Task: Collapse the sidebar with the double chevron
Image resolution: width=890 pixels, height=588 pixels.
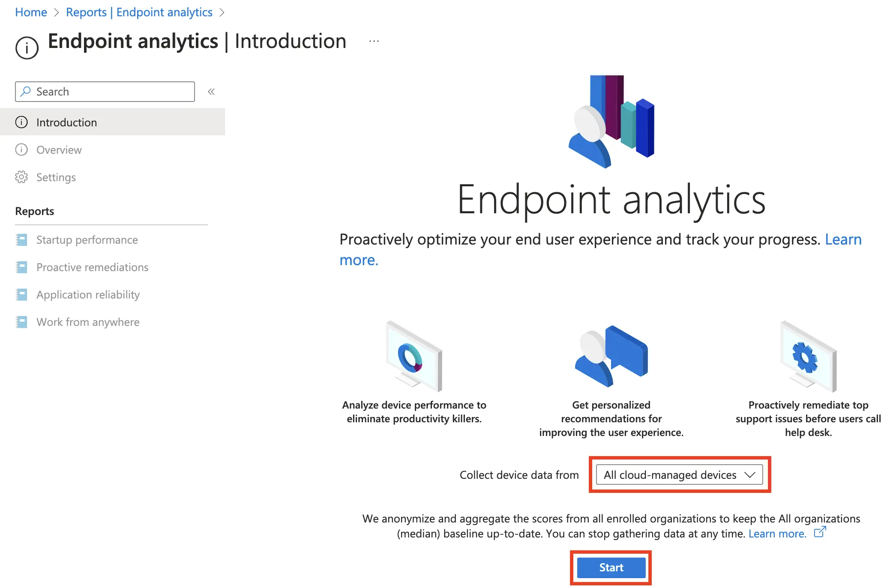Action: click(211, 92)
